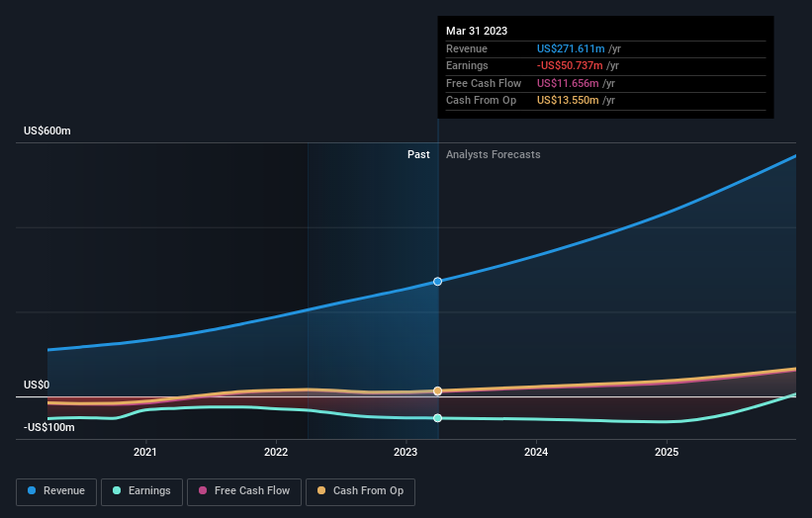Click the -US$50.737m earnings value
Image resolution: width=812 pixels, height=518 pixels.
(x=570, y=65)
